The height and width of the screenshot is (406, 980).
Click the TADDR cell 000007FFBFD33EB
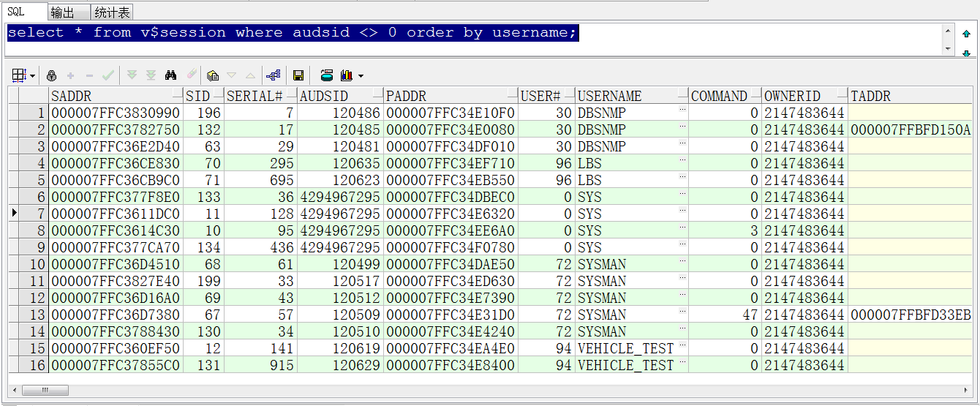[911, 315]
